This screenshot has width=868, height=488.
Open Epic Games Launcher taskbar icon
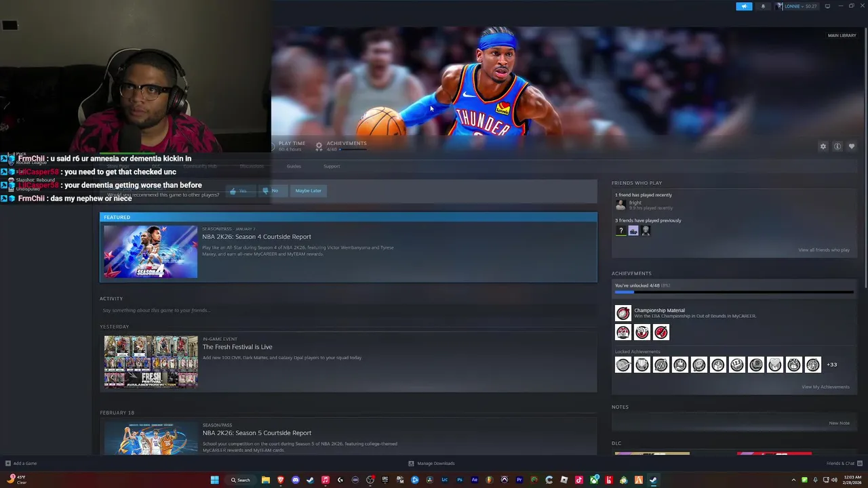[x=385, y=480]
